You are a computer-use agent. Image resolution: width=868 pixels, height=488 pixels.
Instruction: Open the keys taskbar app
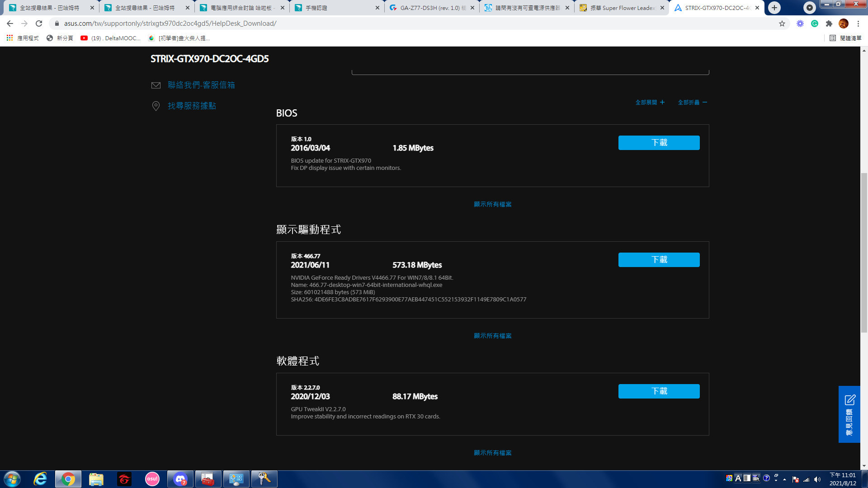[x=264, y=479]
